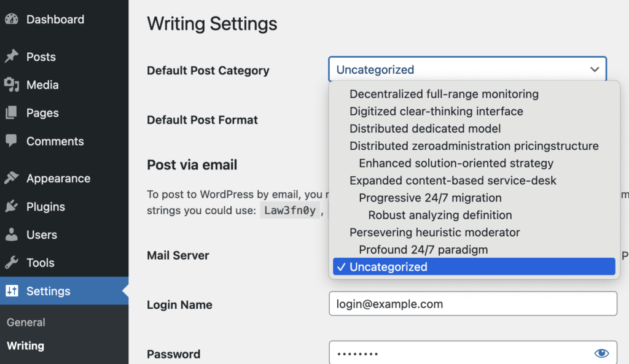629x364 pixels.
Task: Click the Mail Server label
Action: (x=178, y=255)
